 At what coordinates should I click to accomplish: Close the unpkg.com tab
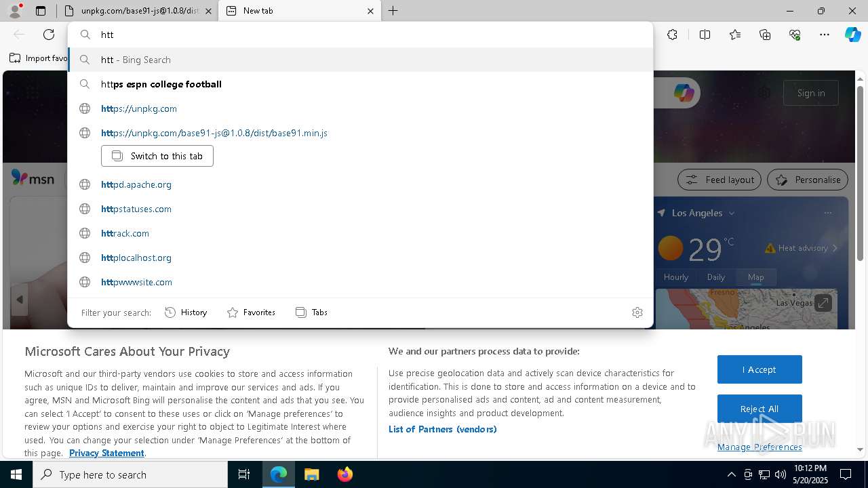208,11
